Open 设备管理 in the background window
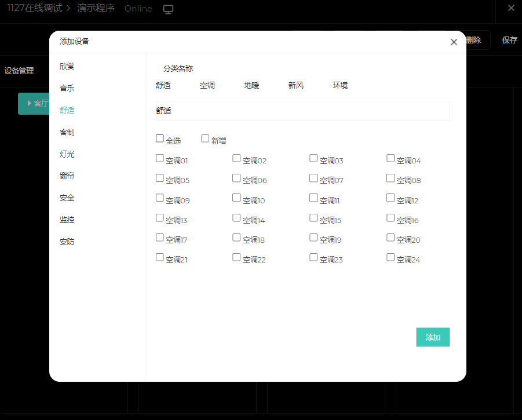522x420 pixels. pos(19,71)
